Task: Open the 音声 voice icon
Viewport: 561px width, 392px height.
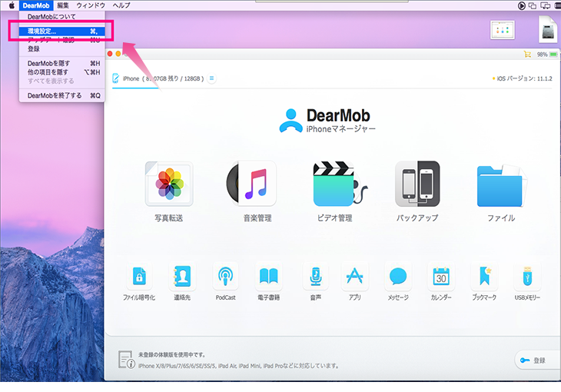Action: pyautogui.click(x=315, y=276)
